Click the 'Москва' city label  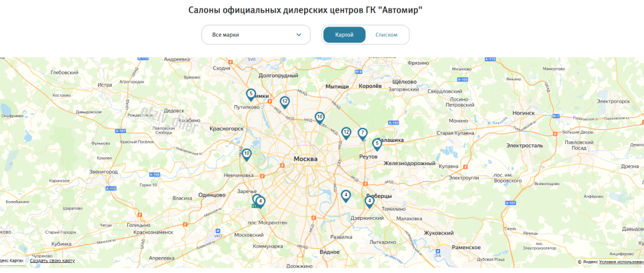tap(305, 159)
